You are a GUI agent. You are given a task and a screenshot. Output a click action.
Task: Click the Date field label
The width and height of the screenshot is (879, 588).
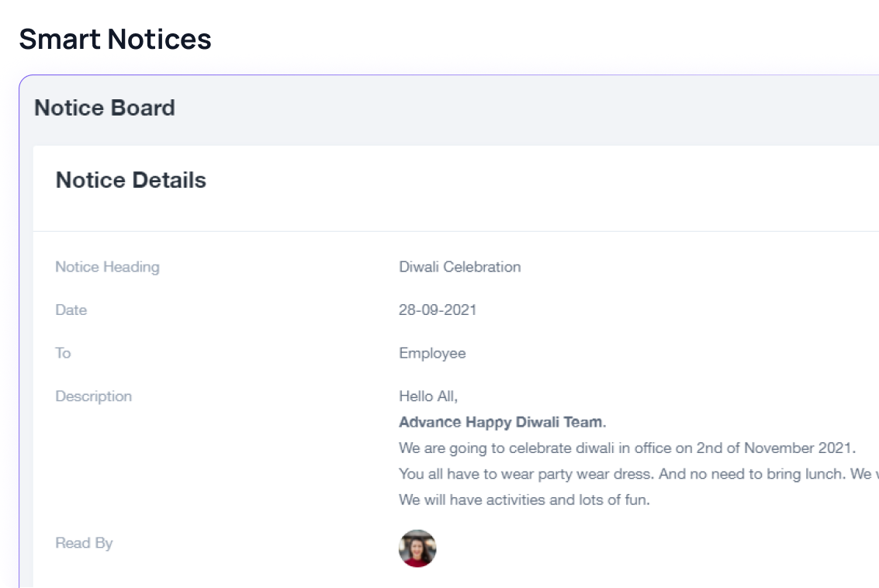[x=71, y=310]
